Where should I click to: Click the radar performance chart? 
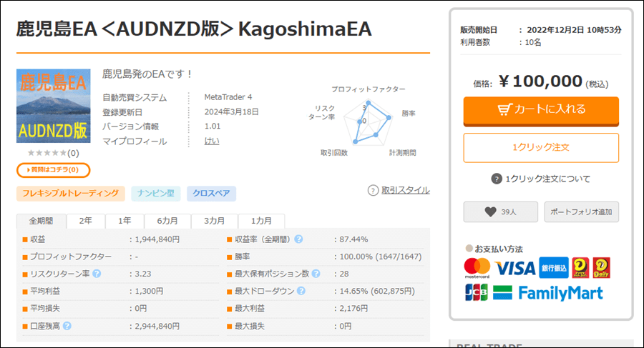tap(369, 122)
